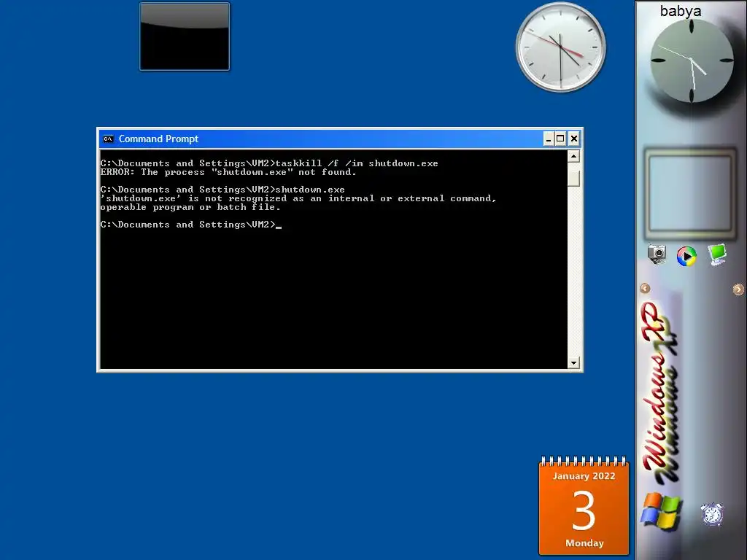Click the green monitor icon in the sidebar
The width and height of the screenshot is (747, 560).
click(x=716, y=254)
